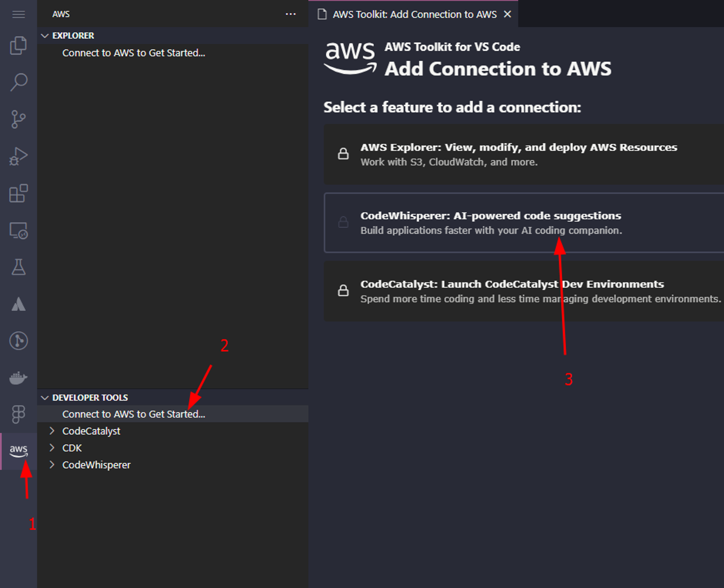Click 'Build applications faster' description text

(x=491, y=230)
